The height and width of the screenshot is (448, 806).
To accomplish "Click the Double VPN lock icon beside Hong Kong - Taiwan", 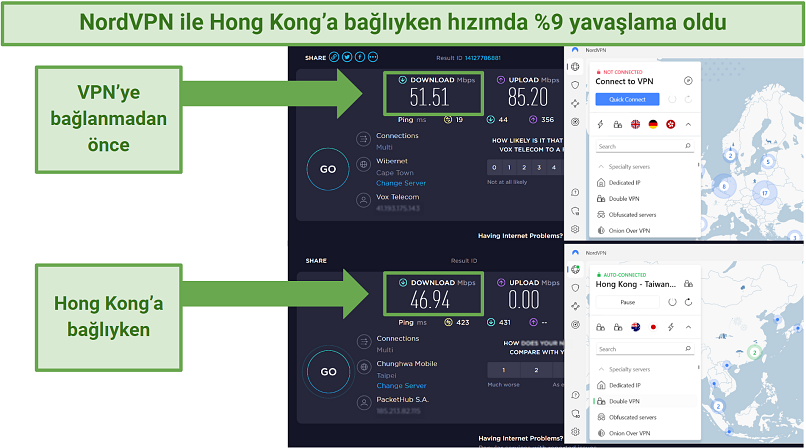I will 688,284.
